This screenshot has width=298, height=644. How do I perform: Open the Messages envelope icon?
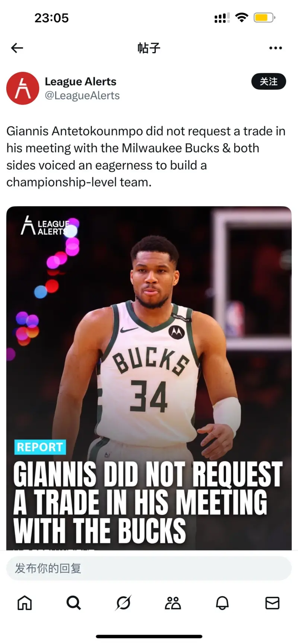pos(272,603)
